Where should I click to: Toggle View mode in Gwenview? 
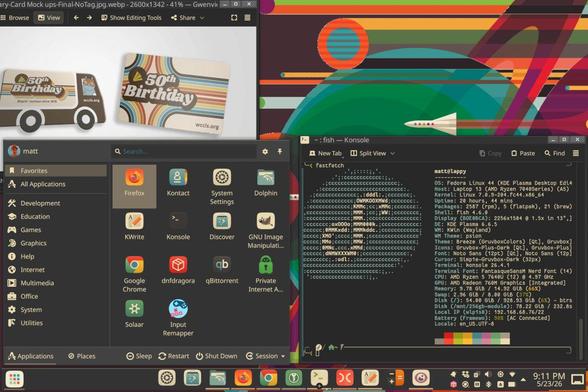click(49, 18)
